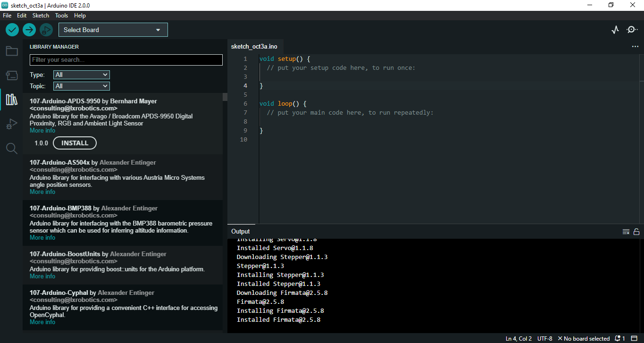Image resolution: width=644 pixels, height=343 pixels.
Task: Click the 'void loop() {' code line
Action: click(x=283, y=103)
